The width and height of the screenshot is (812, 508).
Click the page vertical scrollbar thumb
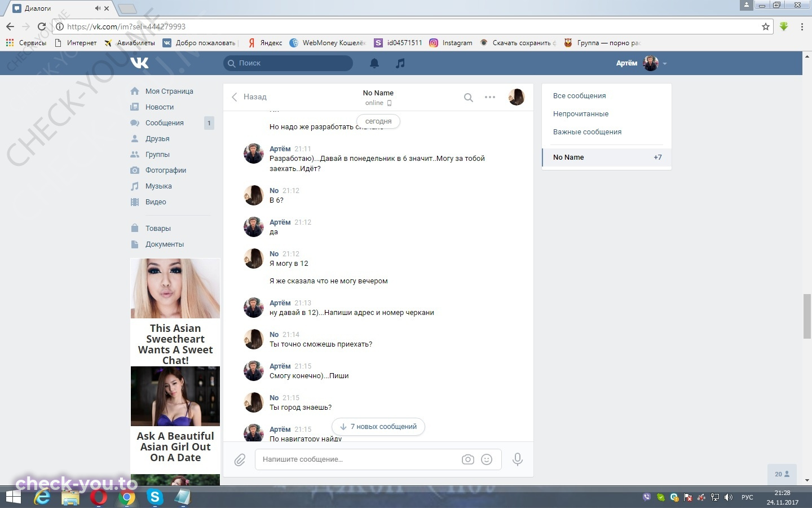[807, 316]
